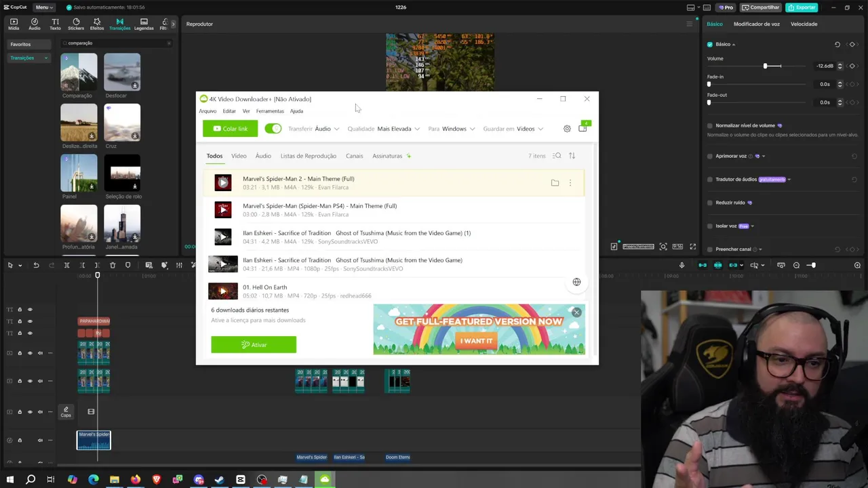Expand Isolar voz options arrow
Image resolution: width=868 pixels, height=488 pixels.
pos(753,226)
